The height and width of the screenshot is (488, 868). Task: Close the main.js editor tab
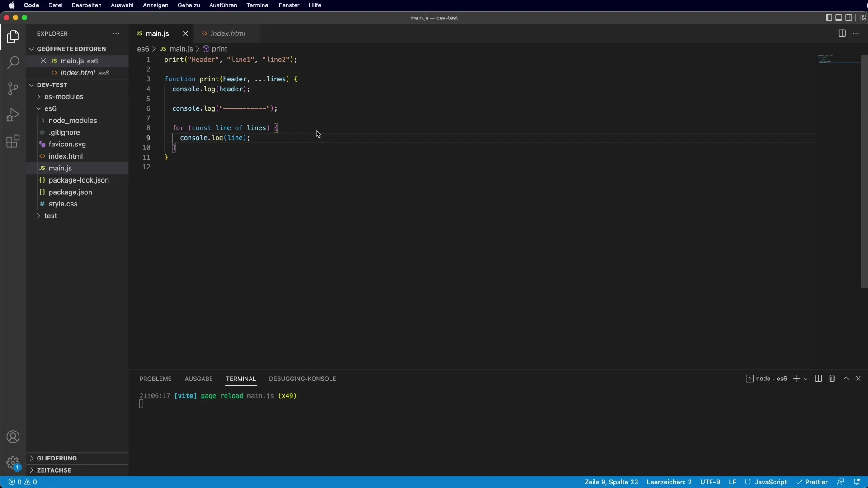[185, 33]
